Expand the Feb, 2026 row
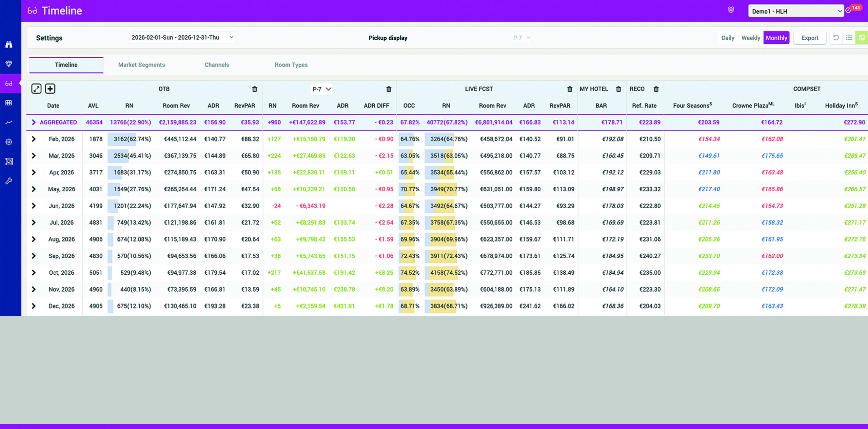This screenshot has height=429, width=868. [34, 139]
